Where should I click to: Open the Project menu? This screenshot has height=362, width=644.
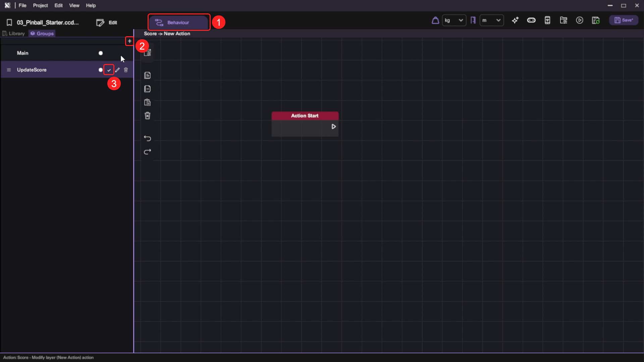tap(40, 5)
